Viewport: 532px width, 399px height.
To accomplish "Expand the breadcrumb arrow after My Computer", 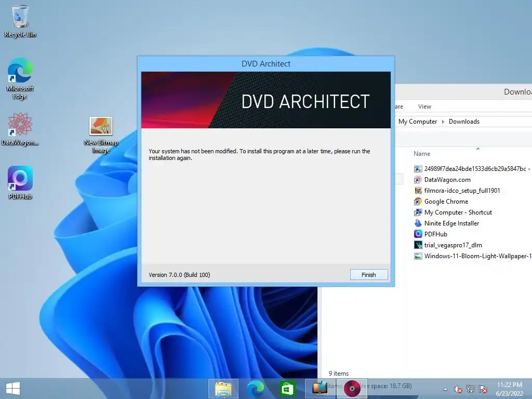I will point(443,122).
